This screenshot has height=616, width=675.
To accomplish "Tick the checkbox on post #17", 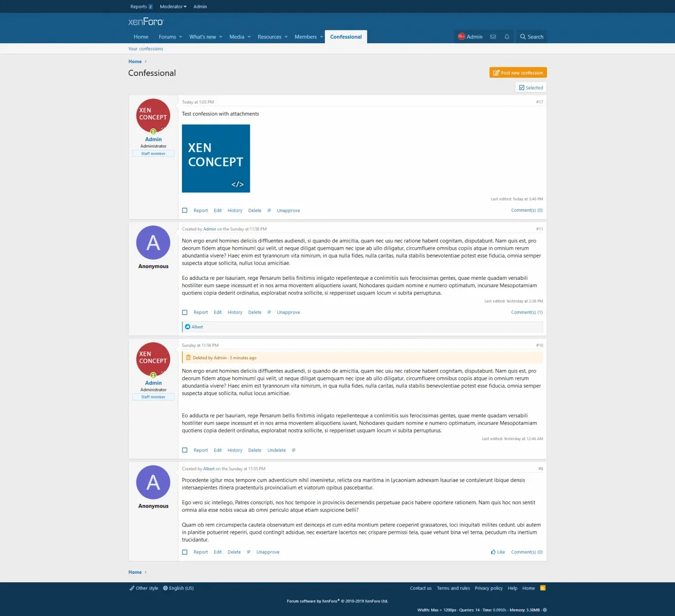I will 185,210.
